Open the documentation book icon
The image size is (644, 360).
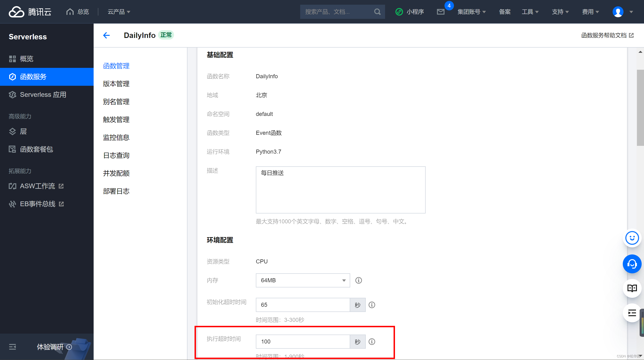pyautogui.click(x=632, y=288)
